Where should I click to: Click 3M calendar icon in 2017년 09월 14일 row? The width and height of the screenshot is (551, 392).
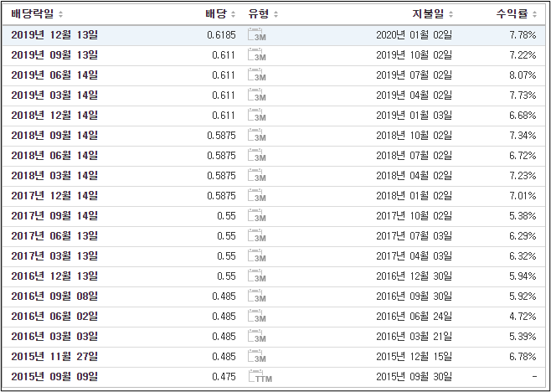tap(256, 215)
